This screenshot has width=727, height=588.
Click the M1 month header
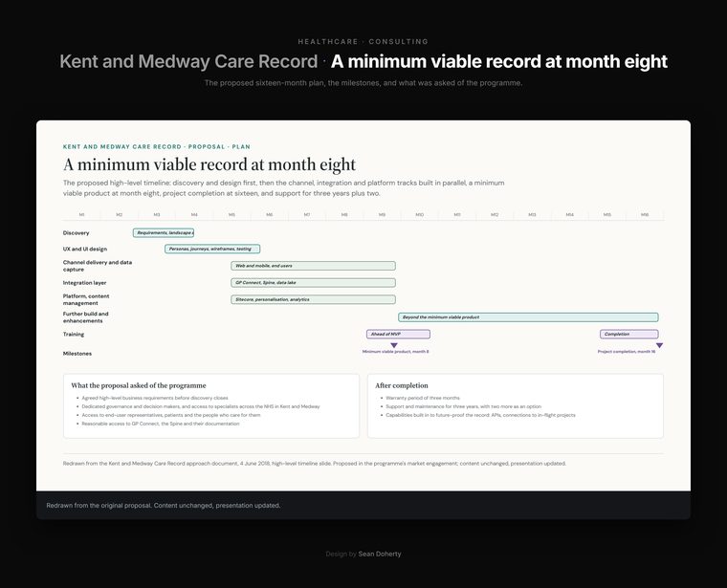tap(81, 214)
